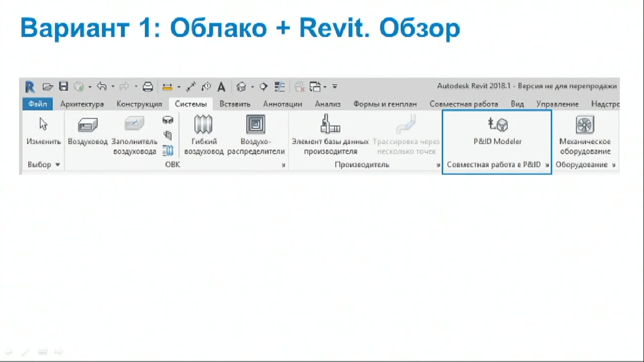Click the Revit R application logo
The image size is (644, 362).
coord(30,87)
